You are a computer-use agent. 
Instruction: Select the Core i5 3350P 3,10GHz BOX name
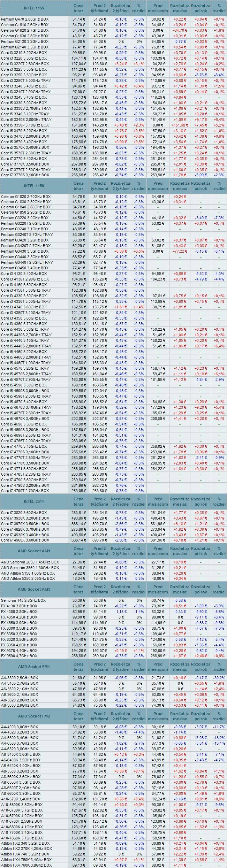[x=25, y=125]
